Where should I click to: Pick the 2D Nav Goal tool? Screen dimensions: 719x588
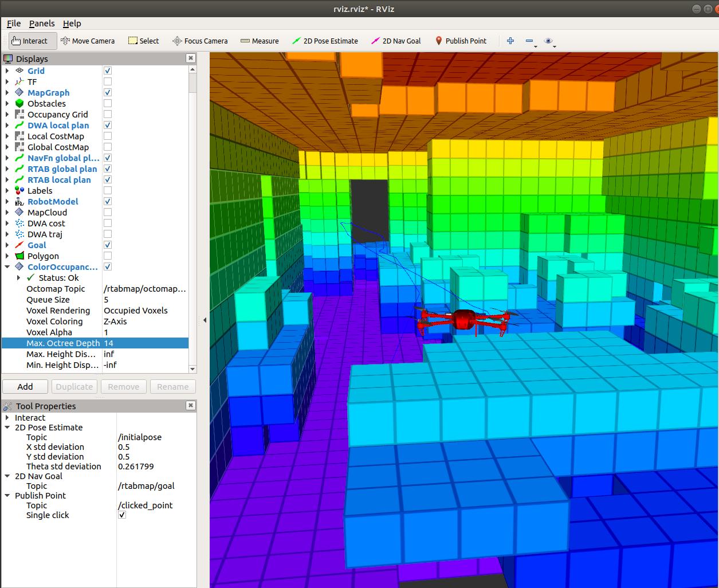(x=396, y=41)
